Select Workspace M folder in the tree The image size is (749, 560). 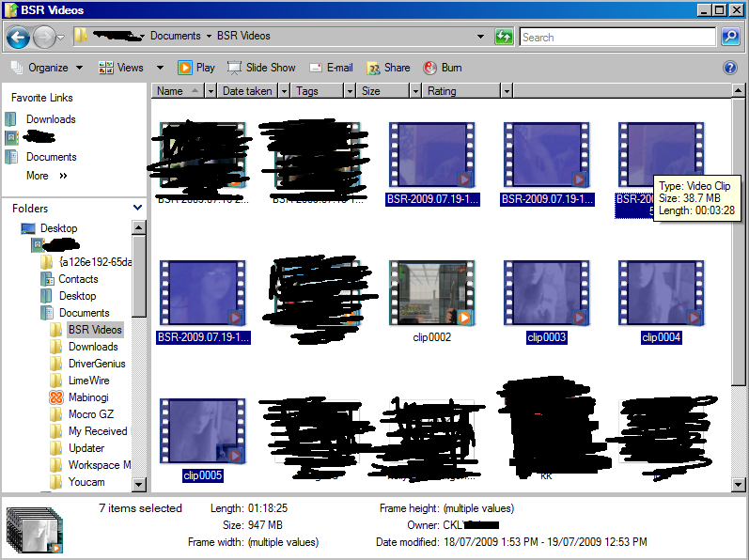[100, 465]
